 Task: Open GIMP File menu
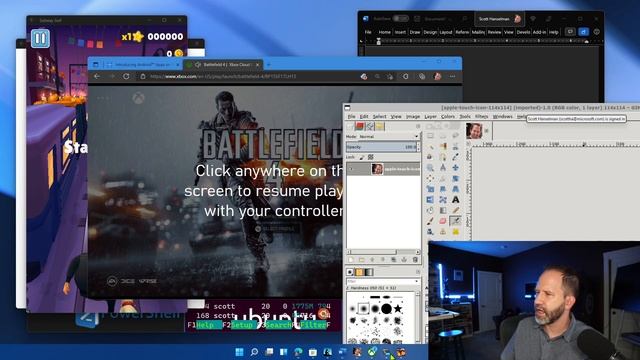pyautogui.click(x=351, y=117)
